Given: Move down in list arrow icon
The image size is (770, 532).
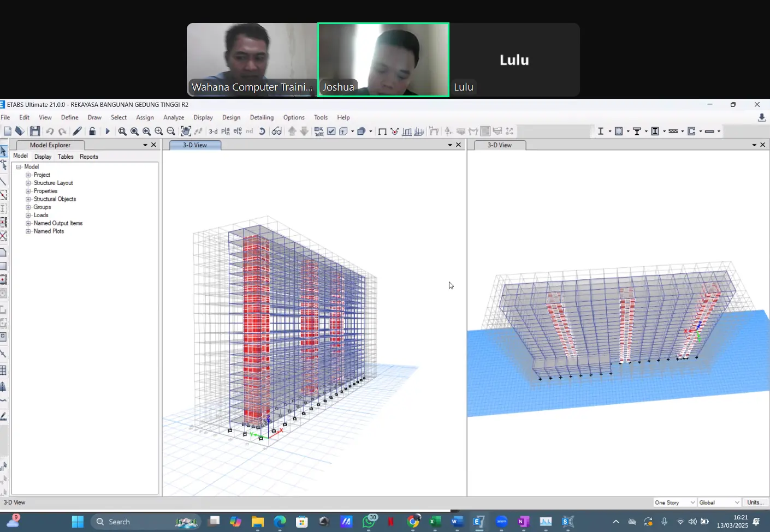Looking at the screenshot, I should coord(304,131).
